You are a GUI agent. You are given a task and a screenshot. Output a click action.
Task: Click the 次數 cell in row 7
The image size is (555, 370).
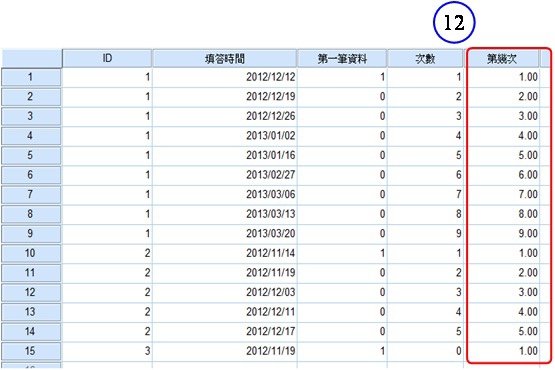[x=425, y=194]
